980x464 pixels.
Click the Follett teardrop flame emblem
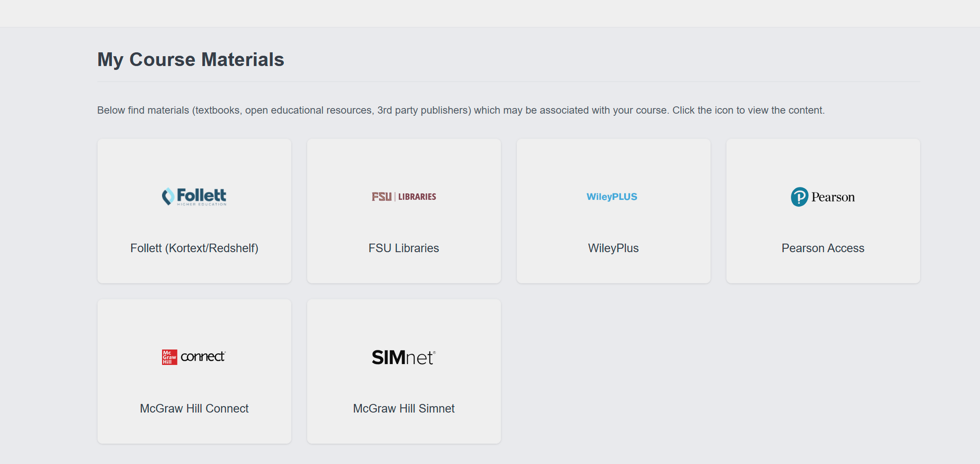(x=168, y=196)
